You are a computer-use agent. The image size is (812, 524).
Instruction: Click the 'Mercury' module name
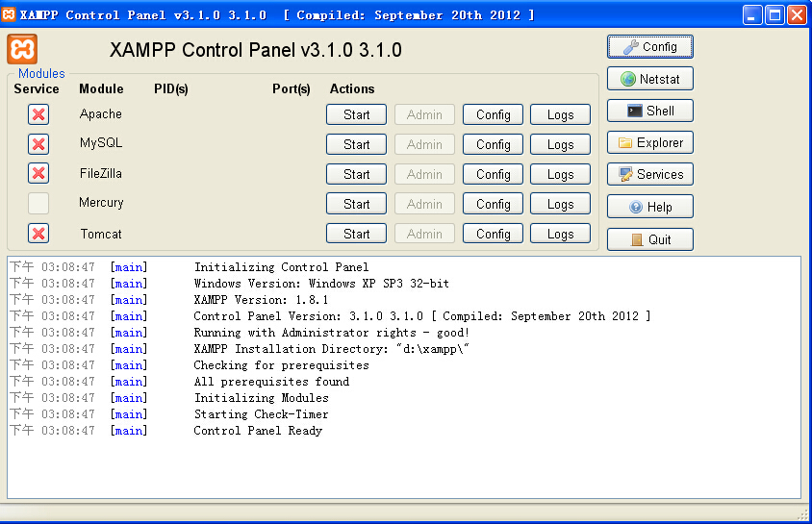tap(101, 203)
